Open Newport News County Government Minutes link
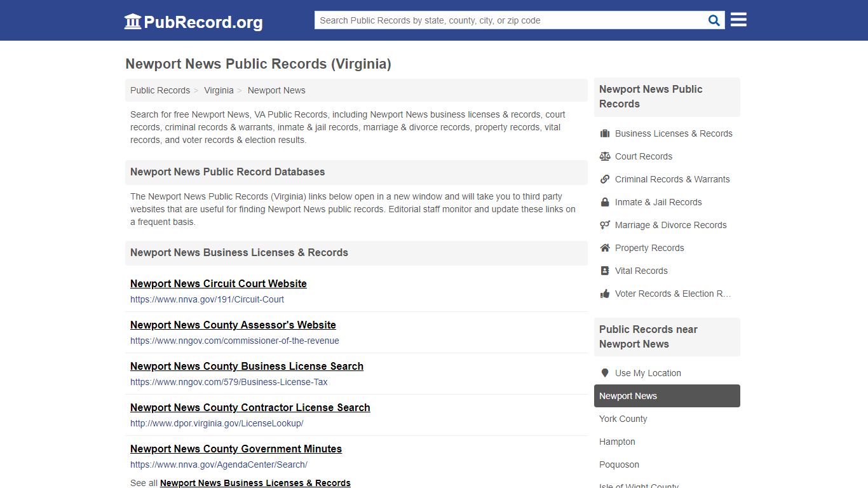The width and height of the screenshot is (868, 488). coord(236,449)
